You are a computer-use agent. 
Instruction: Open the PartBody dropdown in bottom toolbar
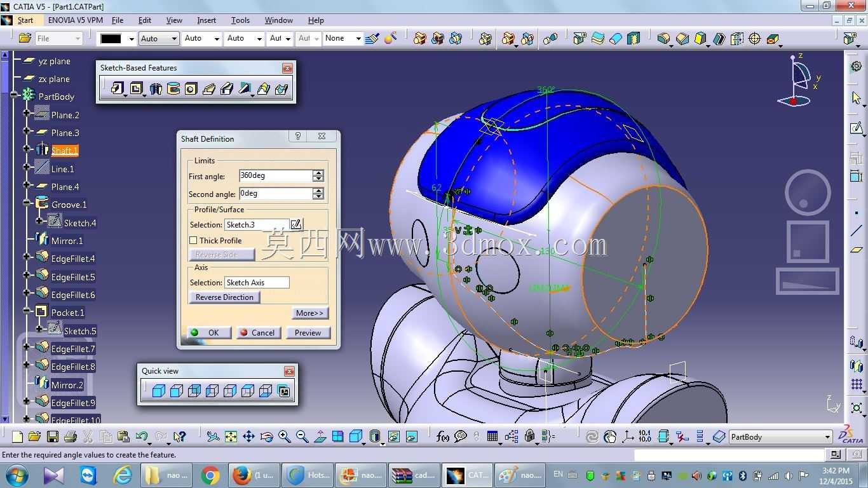tap(827, 437)
